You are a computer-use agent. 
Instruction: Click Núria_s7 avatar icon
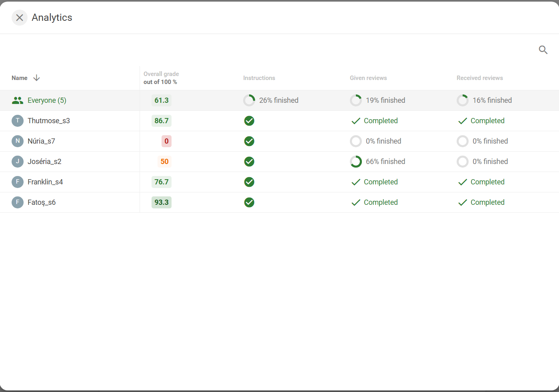pyautogui.click(x=17, y=141)
